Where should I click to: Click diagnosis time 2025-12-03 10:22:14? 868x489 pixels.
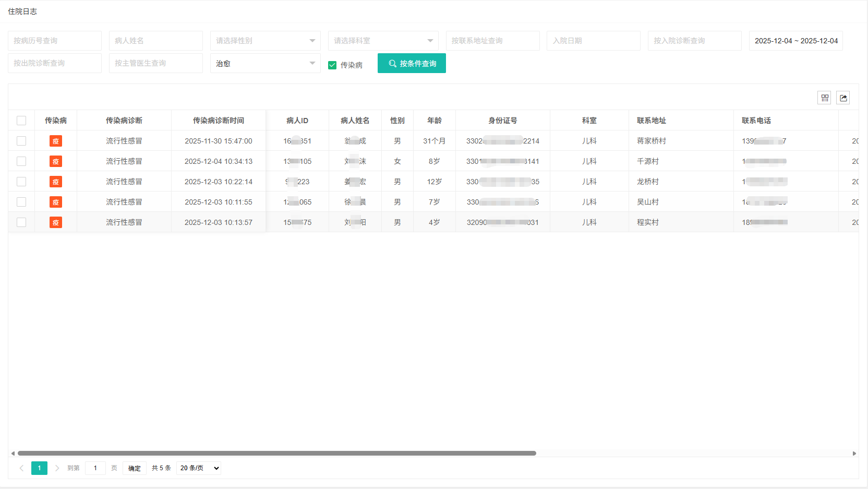point(219,182)
